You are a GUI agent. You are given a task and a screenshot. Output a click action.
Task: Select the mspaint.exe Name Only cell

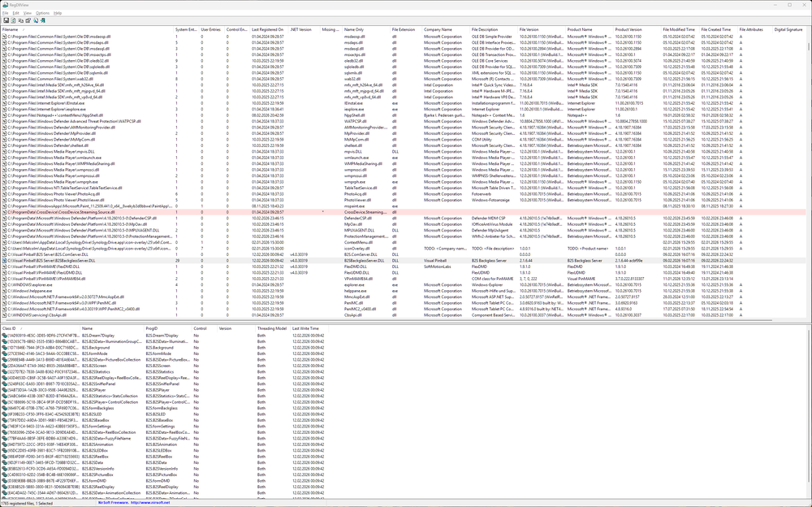point(355,206)
